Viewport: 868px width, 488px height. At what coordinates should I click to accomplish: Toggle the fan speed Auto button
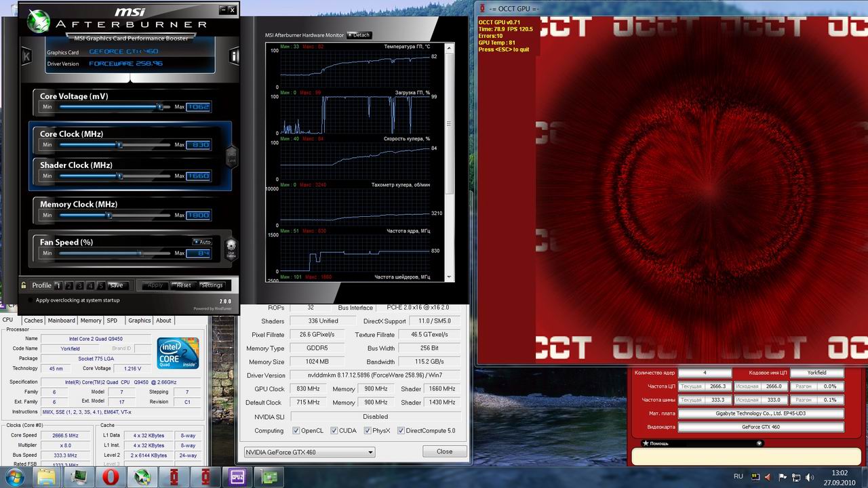[202, 242]
